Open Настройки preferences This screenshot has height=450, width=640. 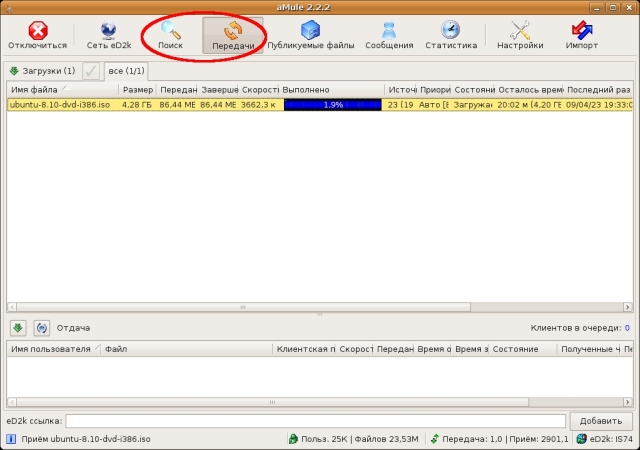click(519, 34)
